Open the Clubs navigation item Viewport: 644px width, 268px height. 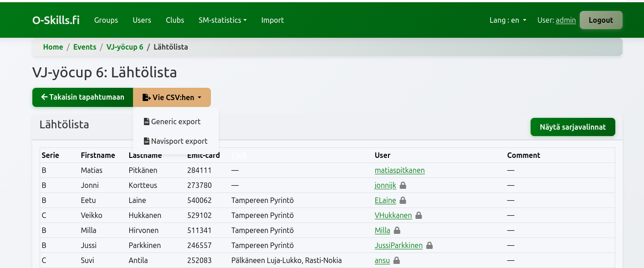(x=175, y=20)
